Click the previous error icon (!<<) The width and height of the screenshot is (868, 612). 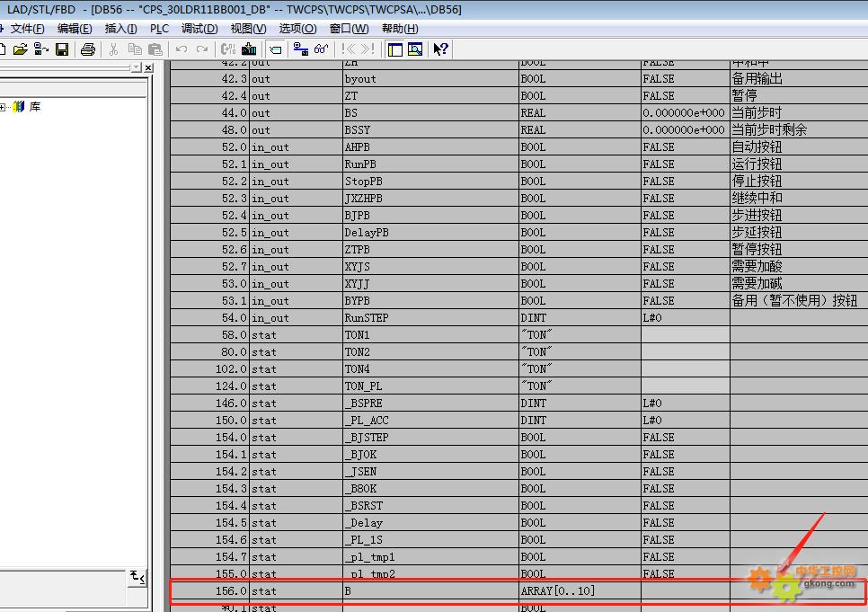[x=349, y=49]
